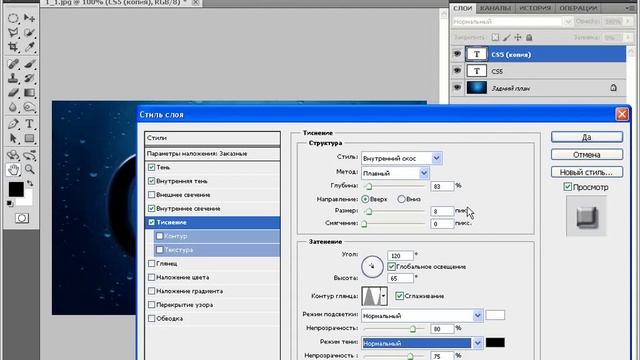640x360 pixels.
Task: Select the Quick Selection tool
Action: tap(29, 33)
